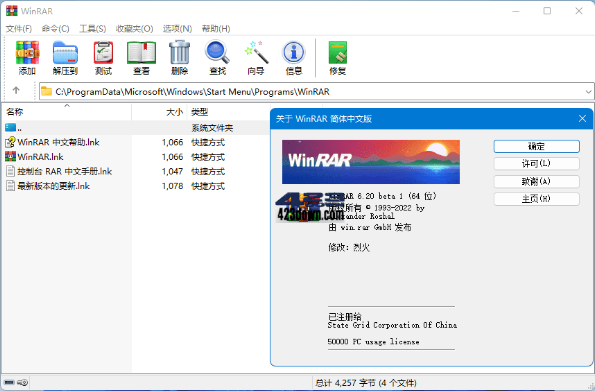Click the 删除 (Delete) trash bin icon
Image resolution: width=595 pixels, height=391 pixels.
179,57
